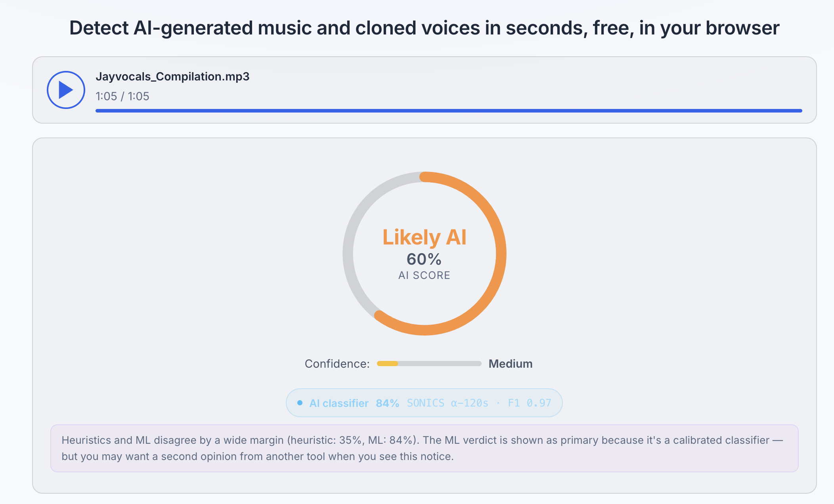Click the blue audio progress bar
This screenshot has width=834, height=504.
coord(449,111)
